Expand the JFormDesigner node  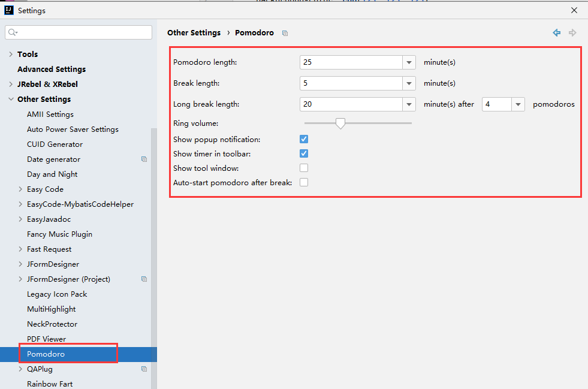tap(20, 264)
